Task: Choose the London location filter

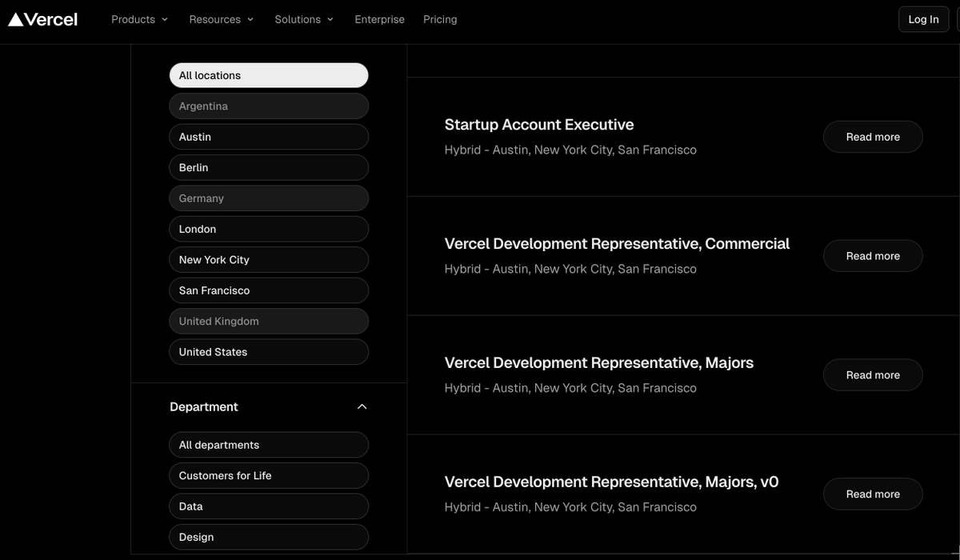Action: click(x=269, y=229)
